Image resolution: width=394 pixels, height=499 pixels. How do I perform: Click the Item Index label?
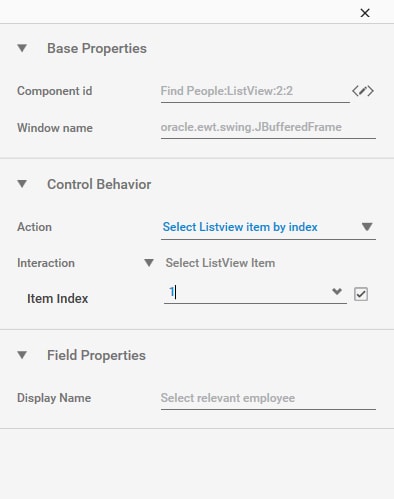pos(58,298)
